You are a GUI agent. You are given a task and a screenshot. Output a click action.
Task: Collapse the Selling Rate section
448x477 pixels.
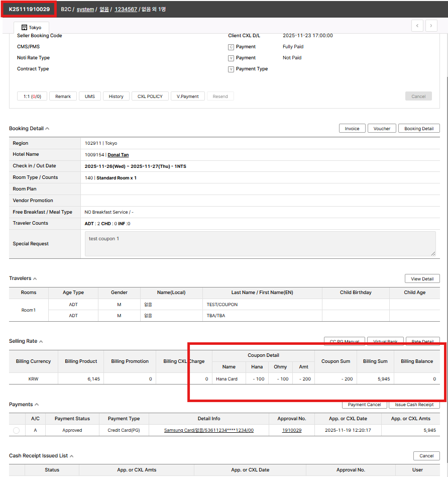tap(41, 341)
